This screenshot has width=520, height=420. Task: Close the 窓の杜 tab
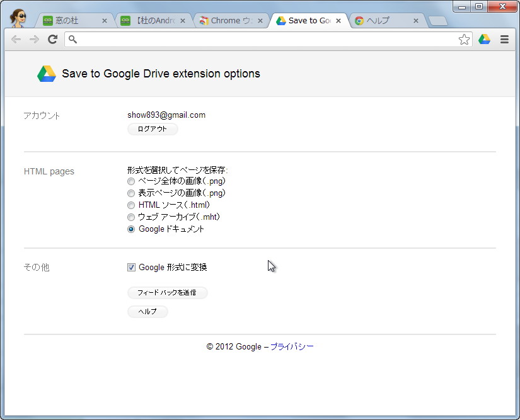click(x=105, y=21)
